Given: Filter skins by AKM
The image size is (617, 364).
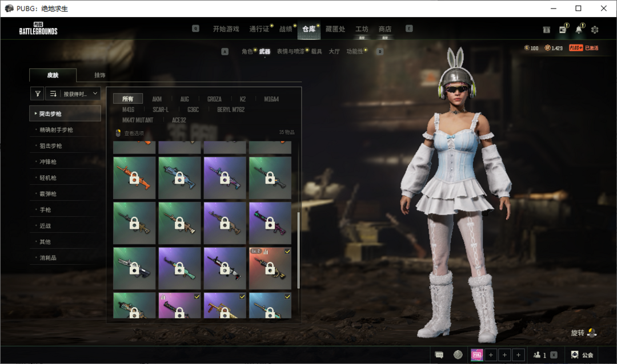Looking at the screenshot, I should 157,99.
